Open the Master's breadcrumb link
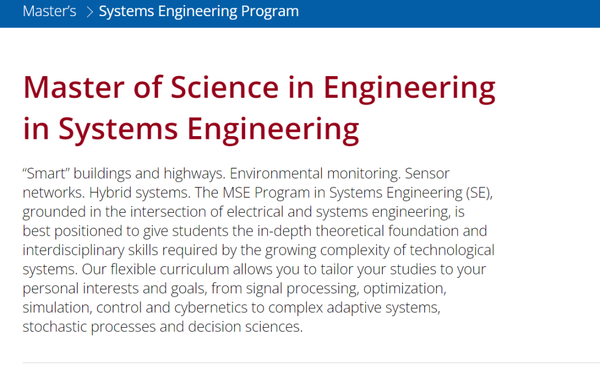Image resolution: width=600 pixels, height=365 pixels. pyautogui.click(x=49, y=11)
